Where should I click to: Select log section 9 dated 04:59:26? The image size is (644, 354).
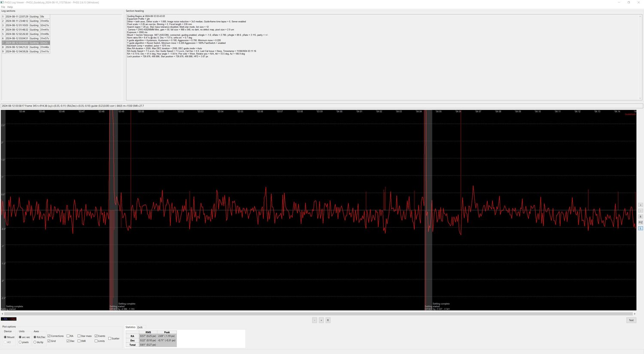(26, 52)
